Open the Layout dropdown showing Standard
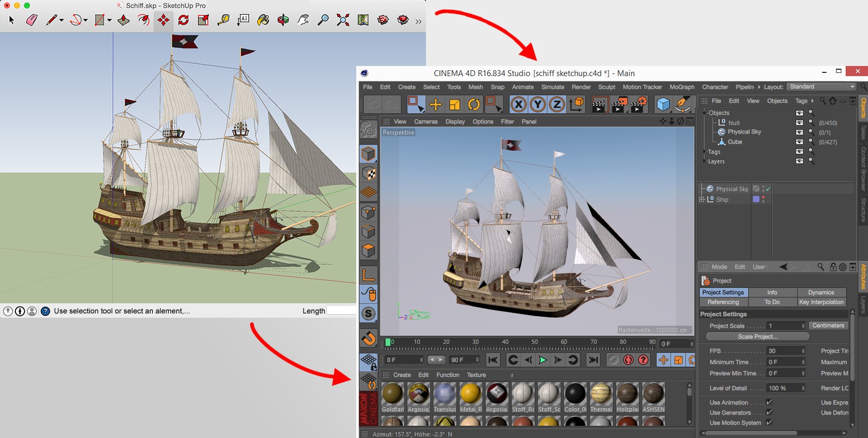 (822, 87)
